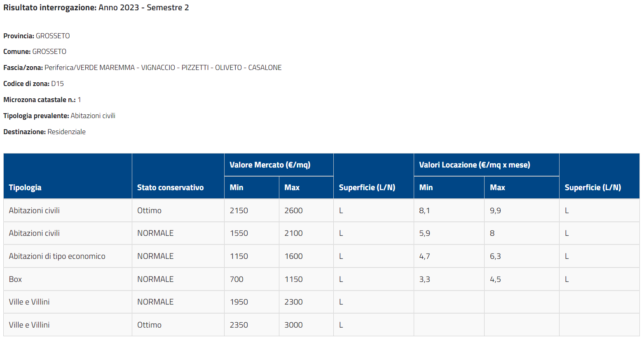Screen dimensions: 644x342
Task: Select the Destinazione Residenziale text
Action: pyautogui.click(x=44, y=132)
